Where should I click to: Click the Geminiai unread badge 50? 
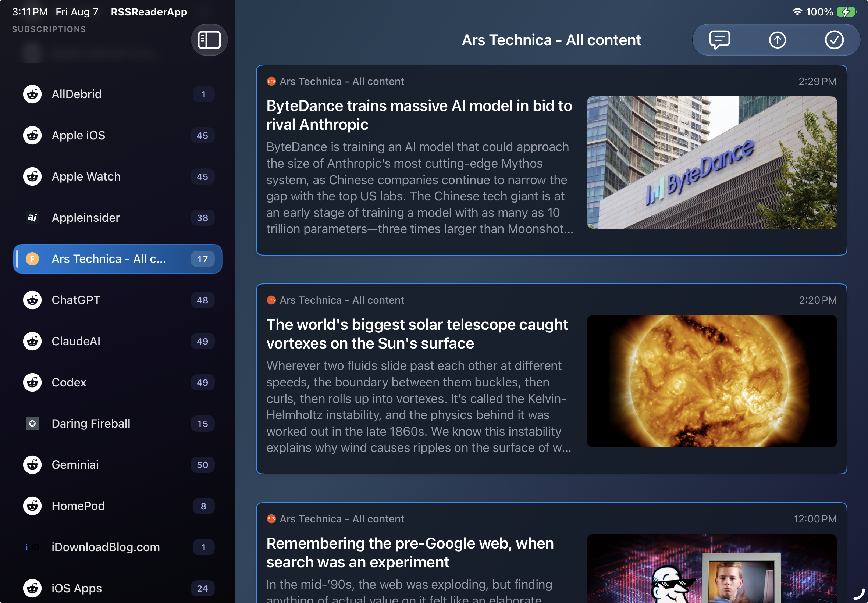click(x=203, y=465)
